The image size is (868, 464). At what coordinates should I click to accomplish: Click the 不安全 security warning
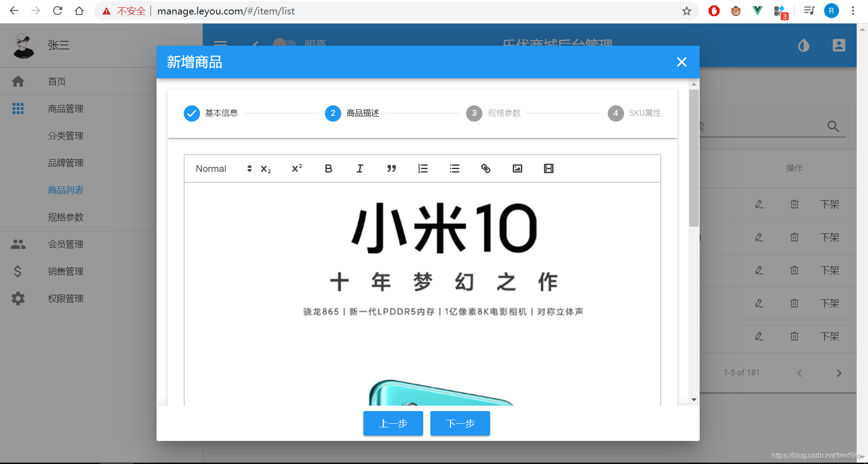coord(124,11)
